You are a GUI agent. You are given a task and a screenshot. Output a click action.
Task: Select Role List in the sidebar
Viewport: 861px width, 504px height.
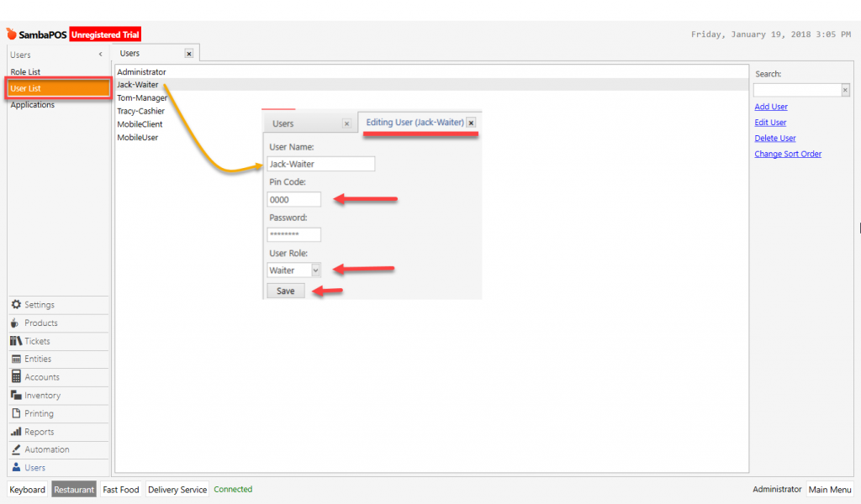click(x=25, y=72)
